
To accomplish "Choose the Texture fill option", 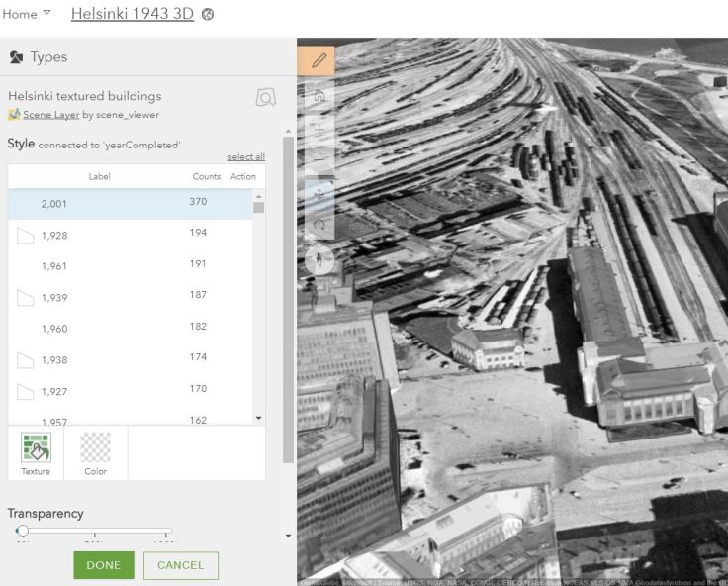I will tap(36, 453).
